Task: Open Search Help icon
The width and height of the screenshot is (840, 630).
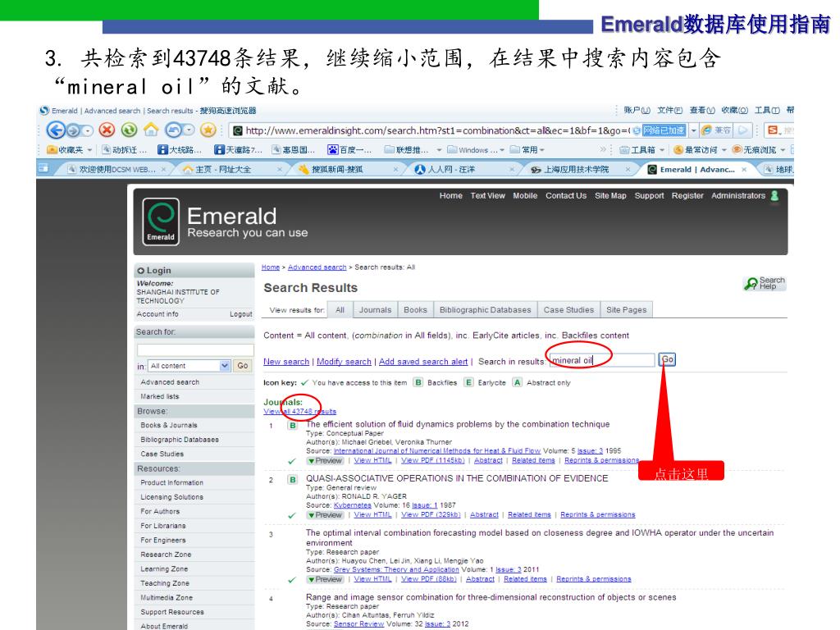Action: pyautogui.click(x=765, y=283)
